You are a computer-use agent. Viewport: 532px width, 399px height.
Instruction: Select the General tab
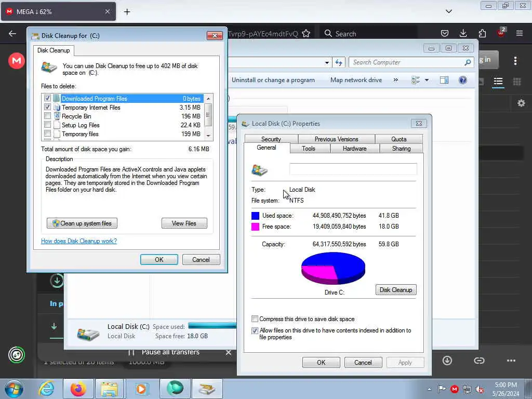point(267,148)
